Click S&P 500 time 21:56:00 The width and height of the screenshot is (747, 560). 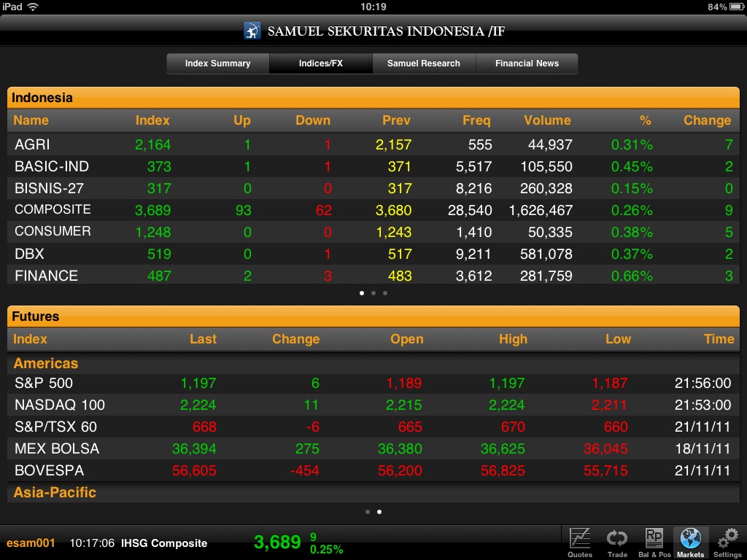click(703, 384)
